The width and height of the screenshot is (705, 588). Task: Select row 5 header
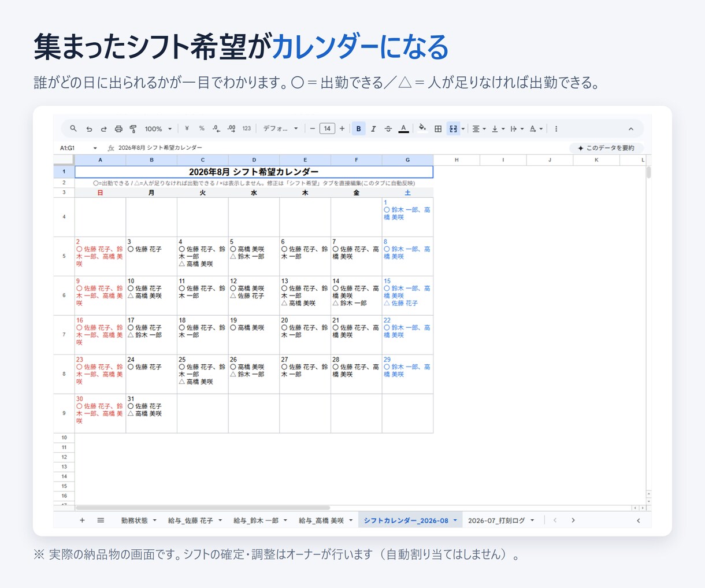[64, 256]
